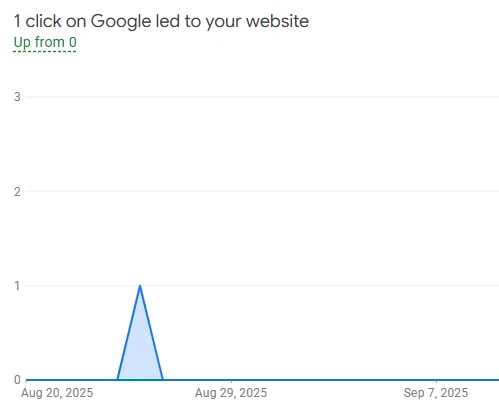
Task: Click the left base point of the blue spike
Action: click(x=117, y=379)
